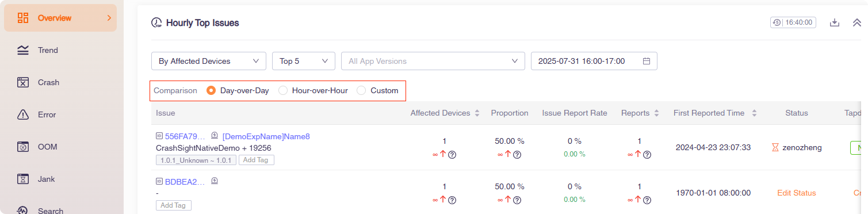The width and height of the screenshot is (868, 214).
Task: Click help icon under BDBEA2 Reports value
Action: coord(647,200)
